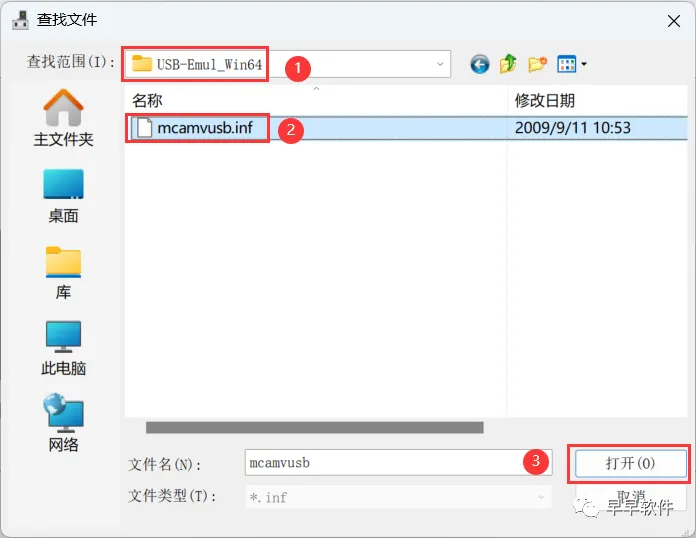
Task: Open 桌面 in the sidebar
Action: point(63,196)
